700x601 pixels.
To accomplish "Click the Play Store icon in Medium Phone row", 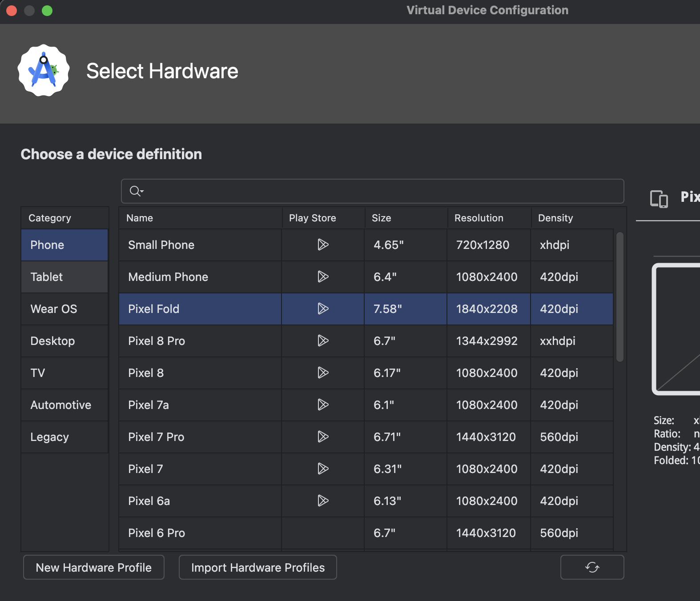I will [323, 276].
